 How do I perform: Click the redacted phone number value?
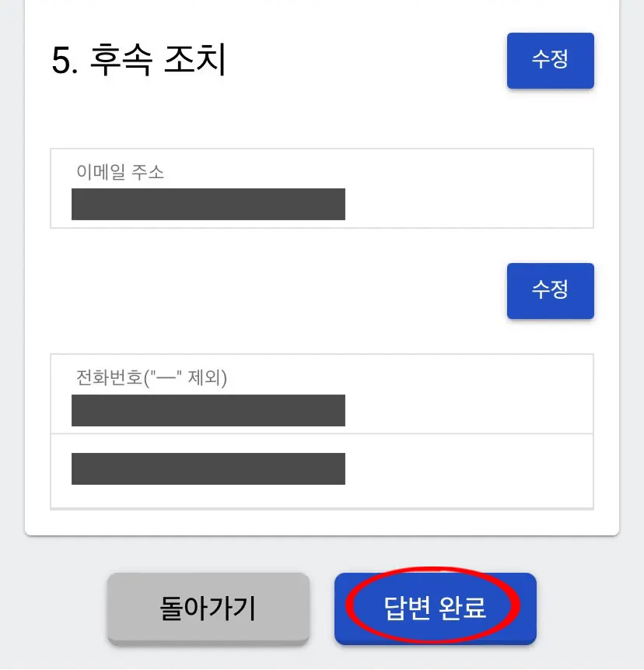coord(208,410)
